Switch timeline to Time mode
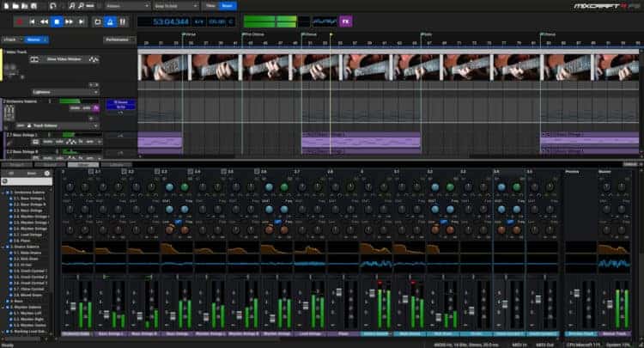 pos(210,6)
